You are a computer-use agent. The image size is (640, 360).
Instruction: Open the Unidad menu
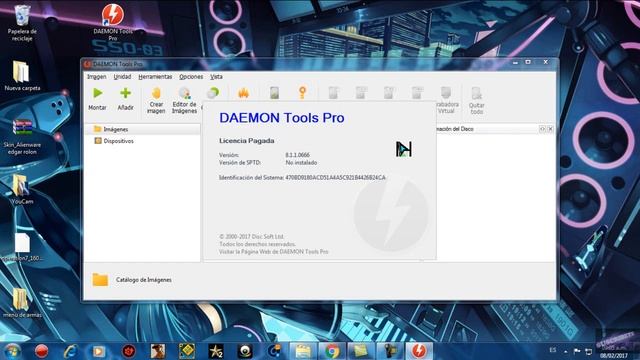[122, 77]
